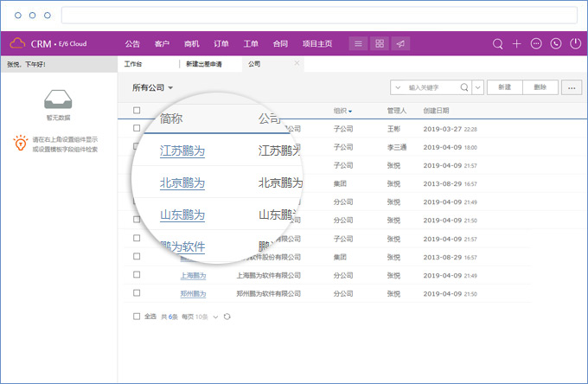Tick the select-all checkbox in table header

[x=137, y=111]
